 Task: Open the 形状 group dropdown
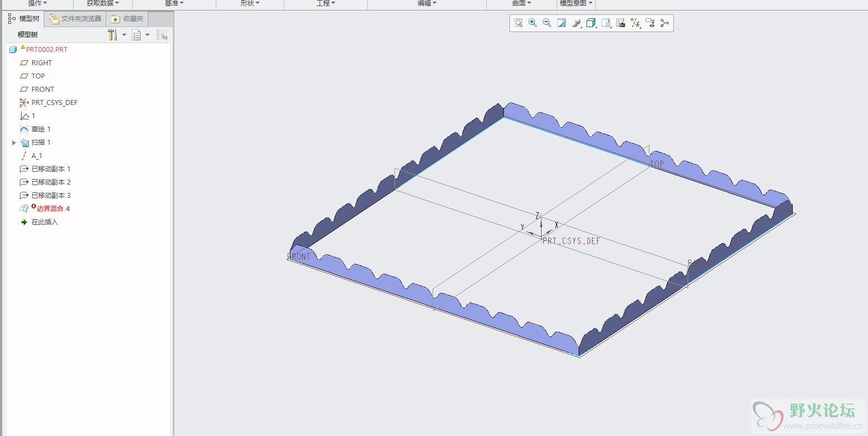[x=250, y=3]
